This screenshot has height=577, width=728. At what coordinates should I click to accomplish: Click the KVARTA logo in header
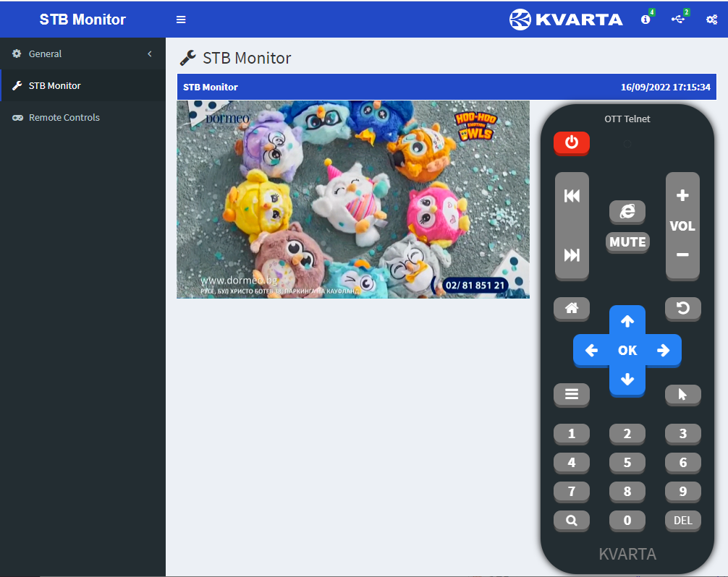click(x=565, y=20)
